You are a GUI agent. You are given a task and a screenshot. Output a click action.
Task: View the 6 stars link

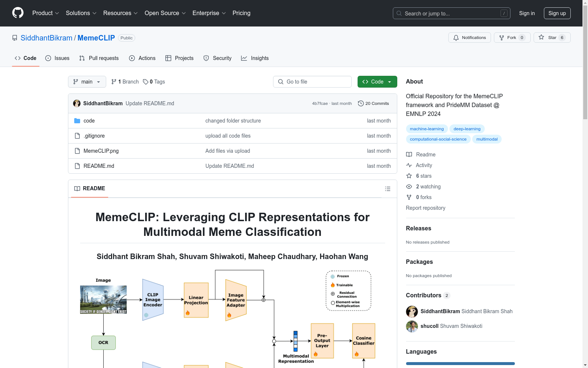(419, 176)
